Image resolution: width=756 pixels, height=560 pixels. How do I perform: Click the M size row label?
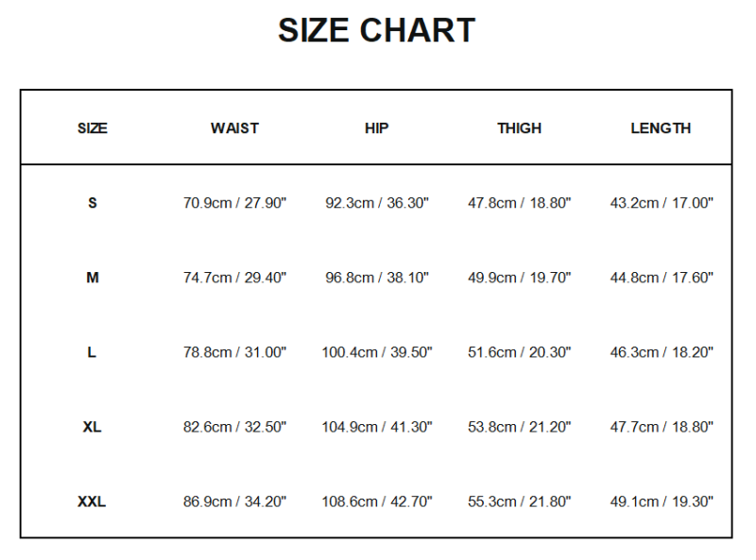click(x=93, y=278)
